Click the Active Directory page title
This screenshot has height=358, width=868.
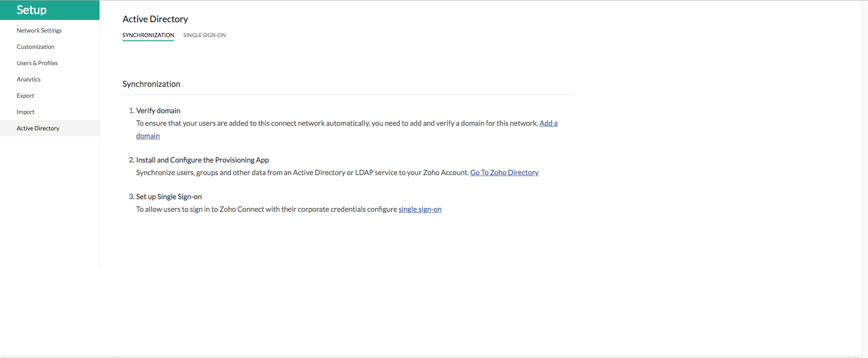tap(155, 19)
